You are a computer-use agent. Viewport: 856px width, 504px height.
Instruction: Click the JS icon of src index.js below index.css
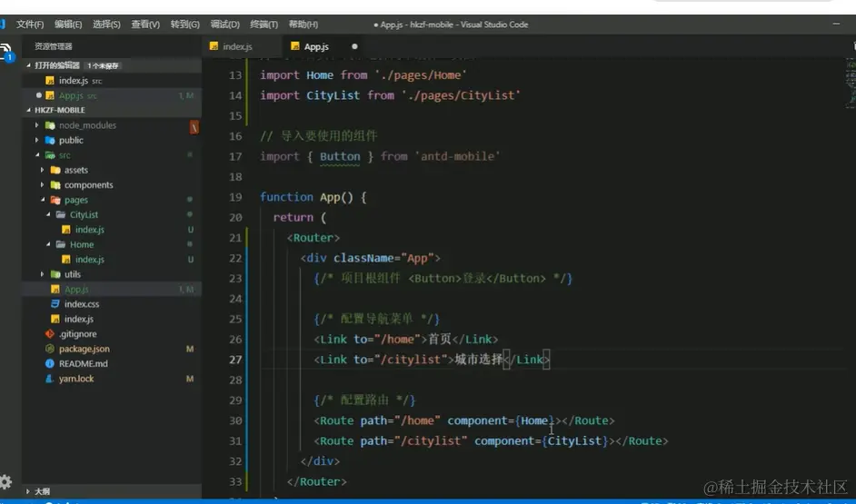55,319
